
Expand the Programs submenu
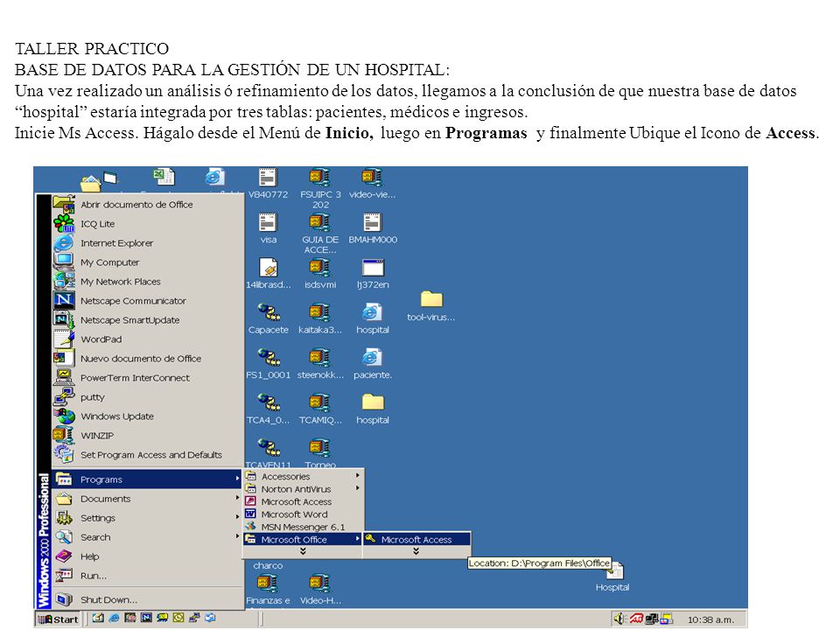(148, 479)
